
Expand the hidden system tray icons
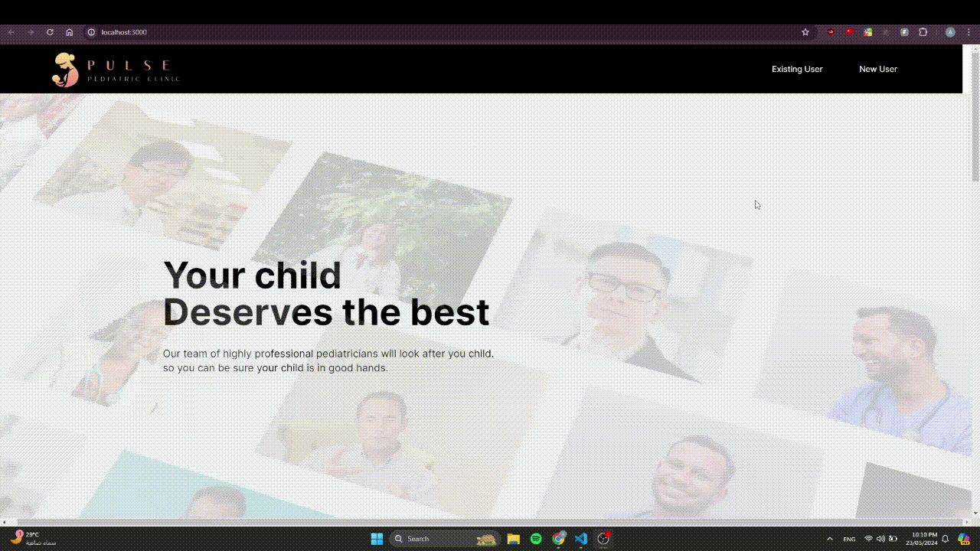tap(829, 539)
